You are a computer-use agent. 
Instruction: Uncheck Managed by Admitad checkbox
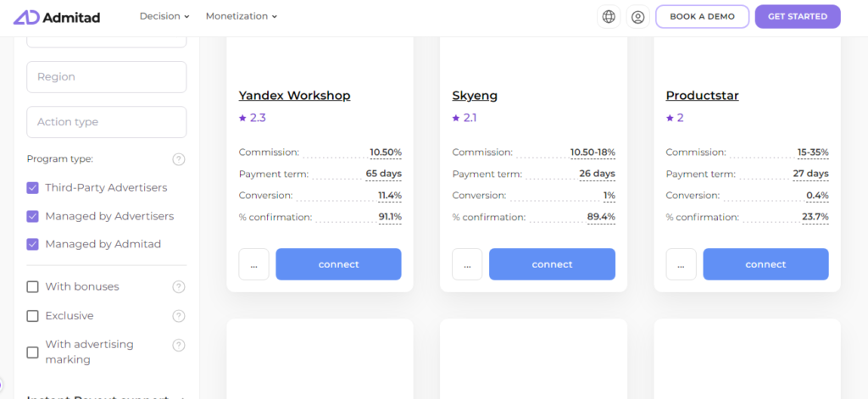[33, 244]
